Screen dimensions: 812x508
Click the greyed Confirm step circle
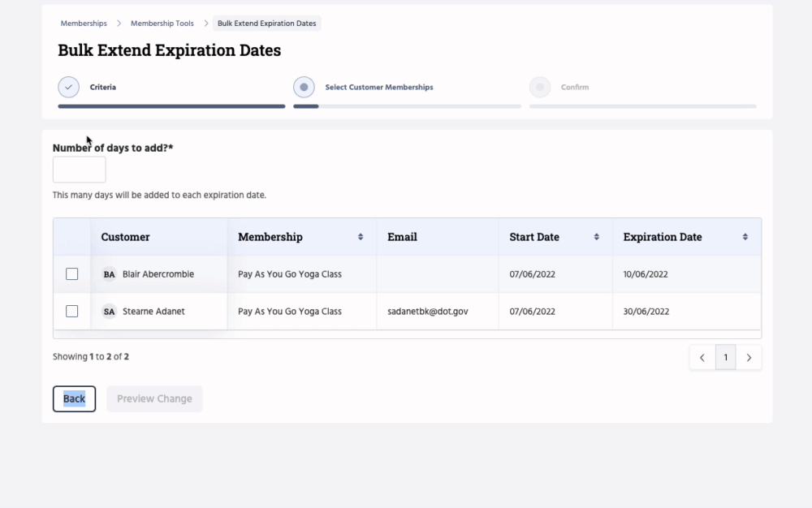pyautogui.click(x=540, y=86)
